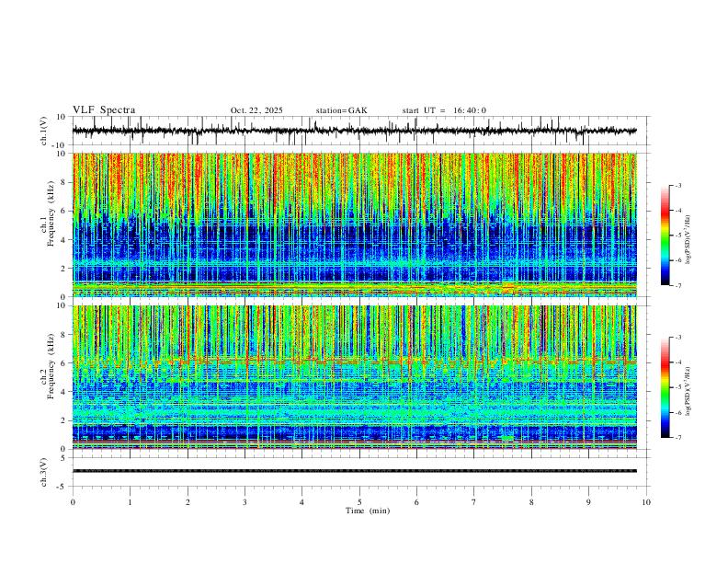Click the ch.2 'Frequency (kHz)' axis label
The width and height of the screenshot is (728, 563).
pos(51,366)
